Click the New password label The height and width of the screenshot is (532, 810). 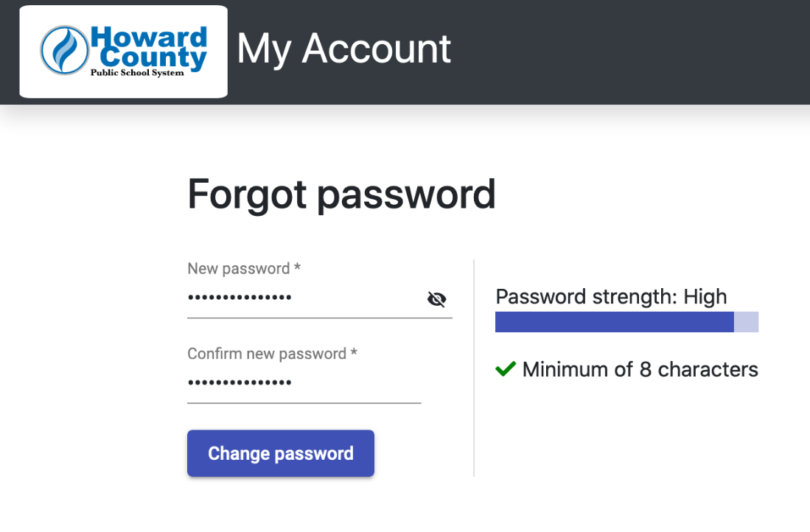[x=244, y=269]
